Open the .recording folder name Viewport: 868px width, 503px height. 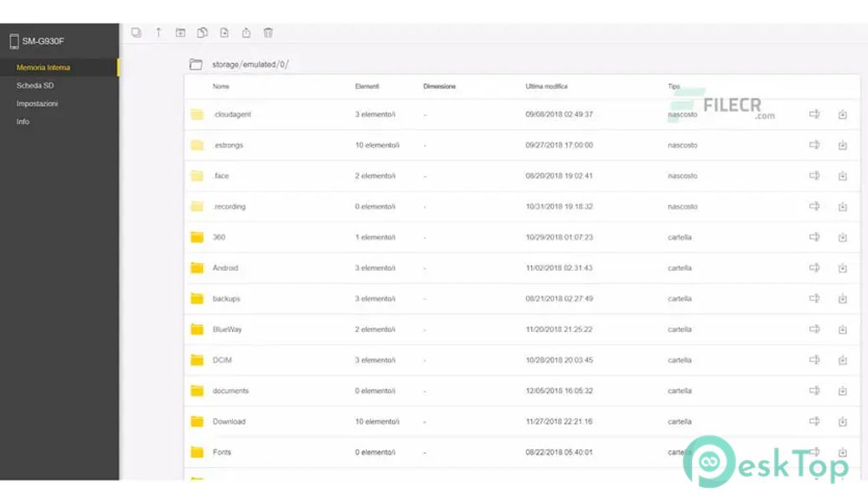click(x=230, y=206)
